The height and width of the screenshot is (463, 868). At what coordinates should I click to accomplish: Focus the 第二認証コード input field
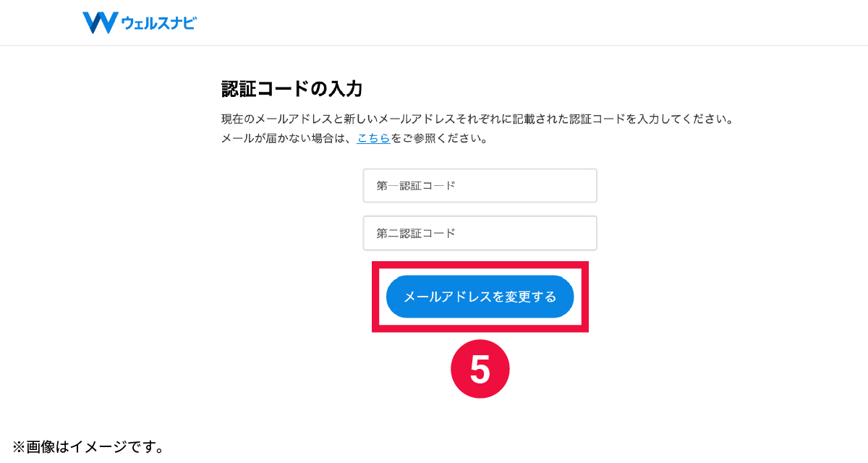tap(480, 233)
